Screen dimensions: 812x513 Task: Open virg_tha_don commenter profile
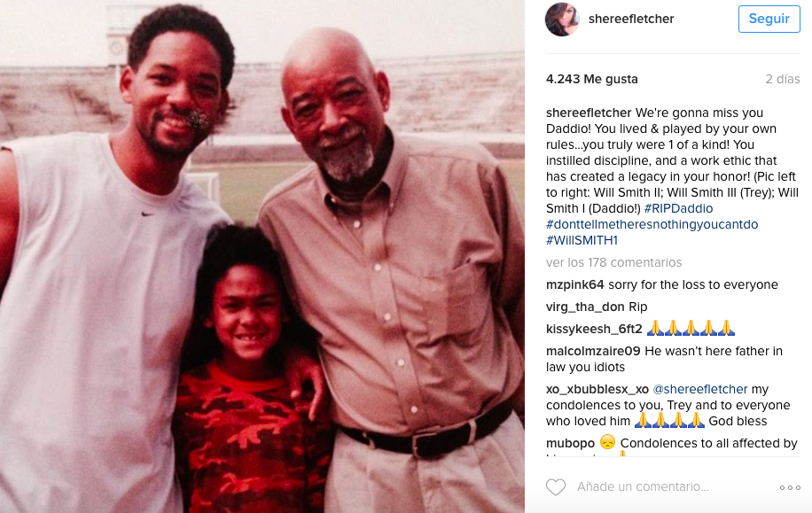coord(585,307)
